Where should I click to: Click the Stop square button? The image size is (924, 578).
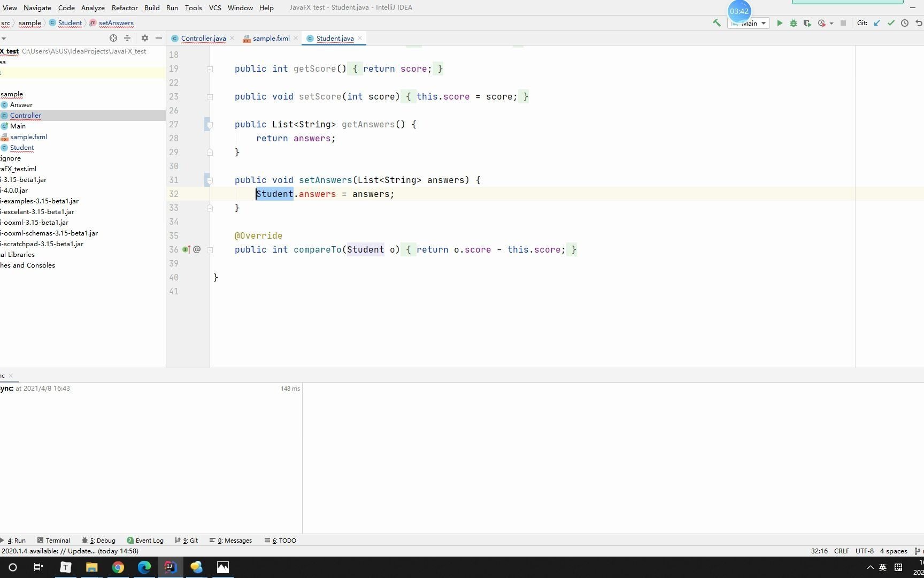(843, 23)
